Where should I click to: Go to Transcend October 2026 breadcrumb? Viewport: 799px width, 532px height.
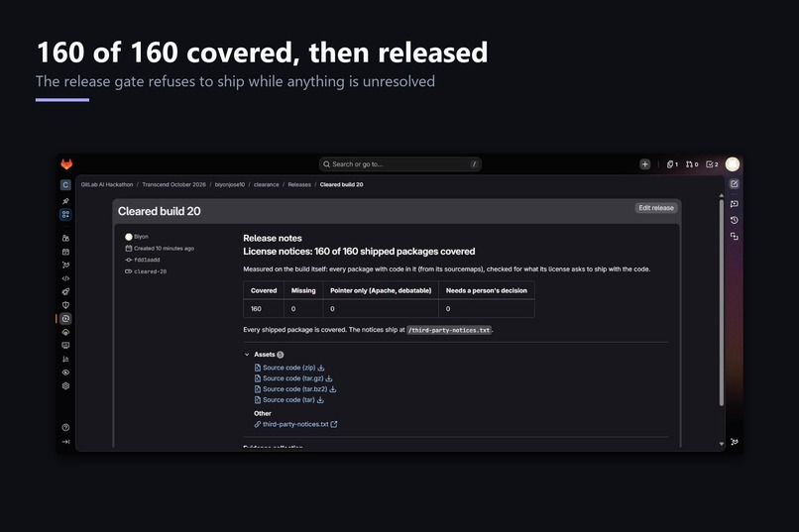[x=173, y=184]
